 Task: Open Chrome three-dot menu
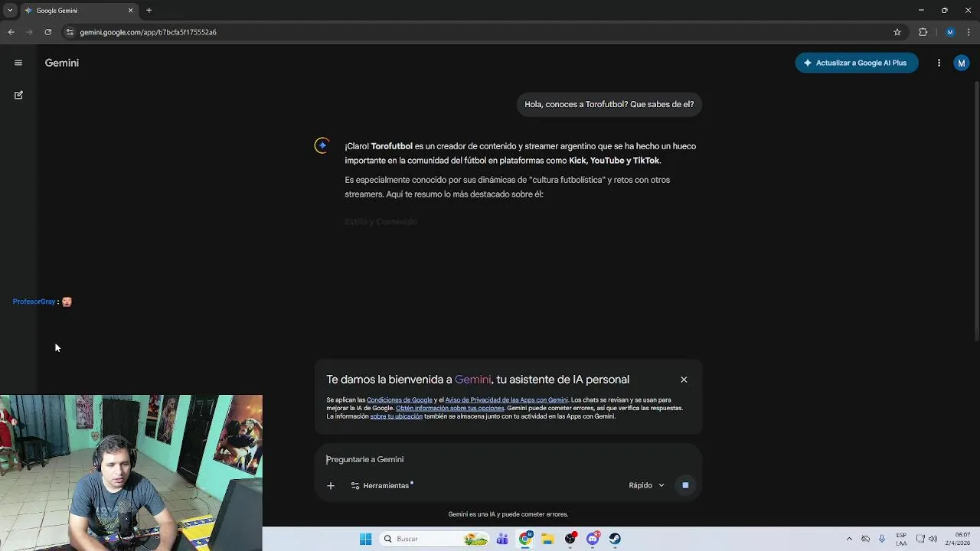[x=969, y=32]
